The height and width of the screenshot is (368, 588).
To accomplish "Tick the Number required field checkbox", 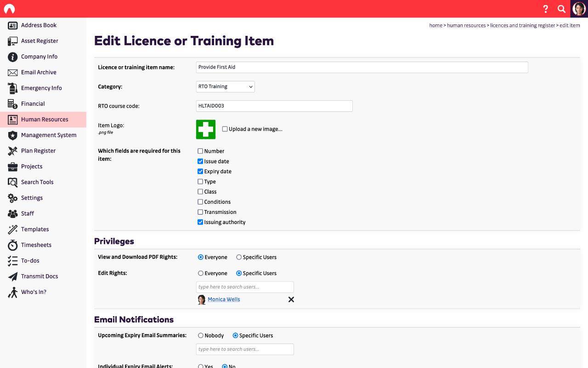I will [200, 151].
